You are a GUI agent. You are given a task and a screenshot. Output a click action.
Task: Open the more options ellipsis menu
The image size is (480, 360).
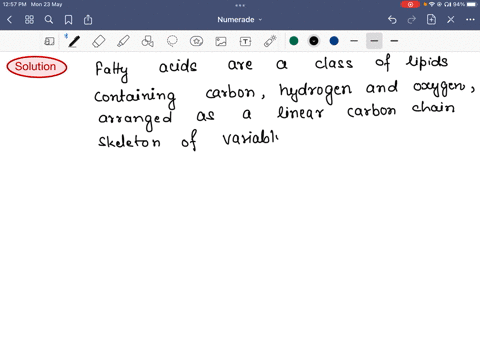point(470,20)
